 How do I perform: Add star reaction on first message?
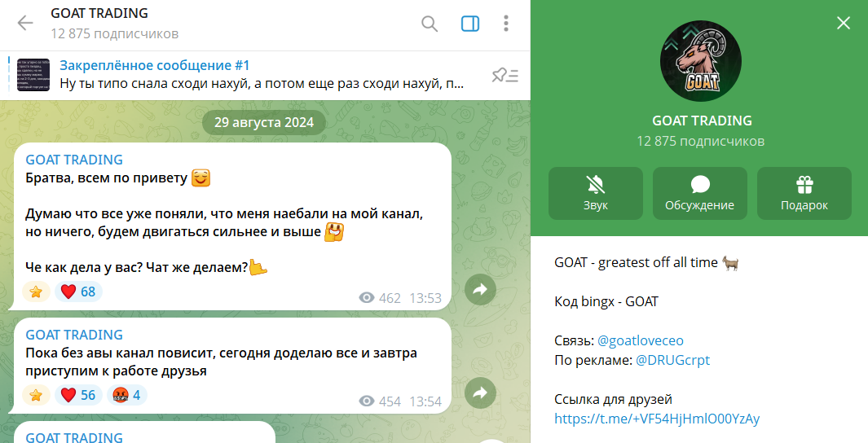36,292
